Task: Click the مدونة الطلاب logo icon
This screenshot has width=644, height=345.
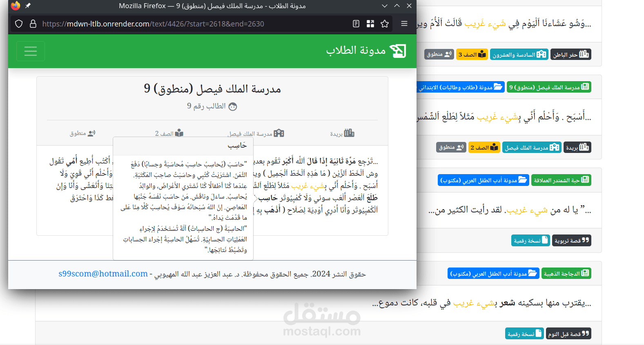Action: [398, 51]
